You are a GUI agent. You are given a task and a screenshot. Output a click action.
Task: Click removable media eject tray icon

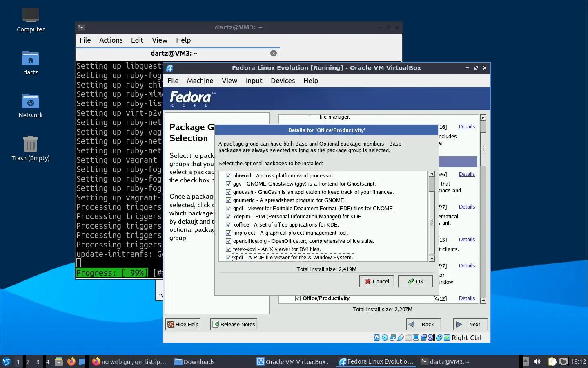(x=526, y=361)
